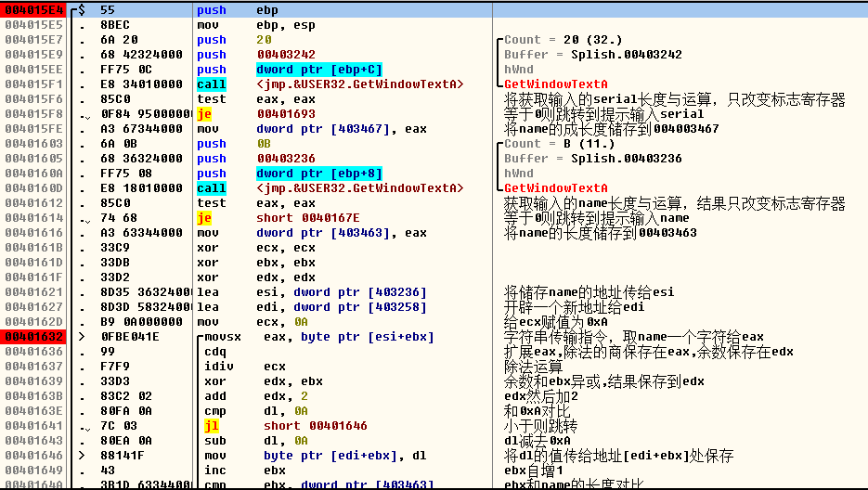
Task: Select 'mov dword ptr [403463], eax' instruction
Action: 312,233
